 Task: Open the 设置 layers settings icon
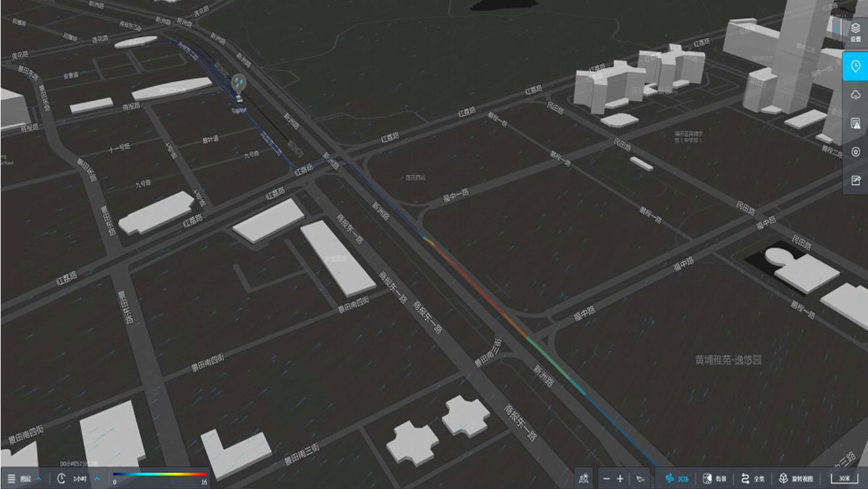855,32
